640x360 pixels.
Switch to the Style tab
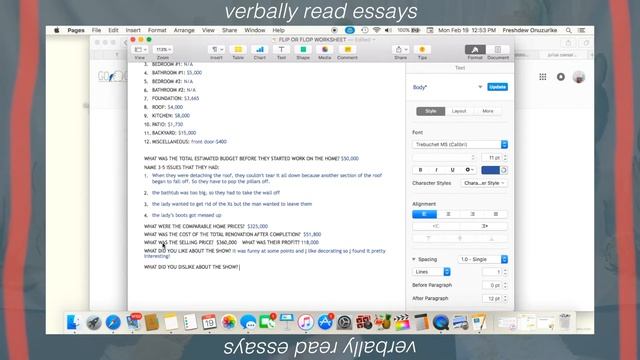pos(431,111)
